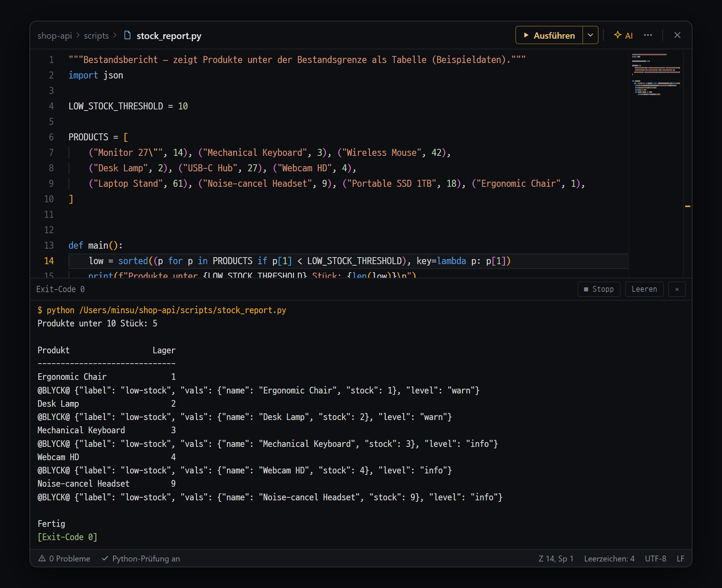Click the Ergonomic Chair output row
Image resolution: width=722 pixels, height=588 pixels.
click(x=106, y=377)
